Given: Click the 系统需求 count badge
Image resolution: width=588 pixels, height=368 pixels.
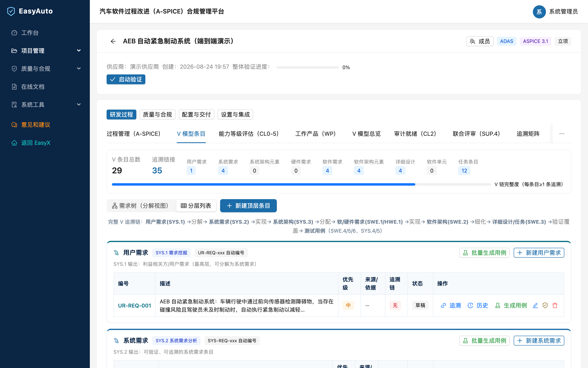Looking at the screenshot, I should point(223,171).
